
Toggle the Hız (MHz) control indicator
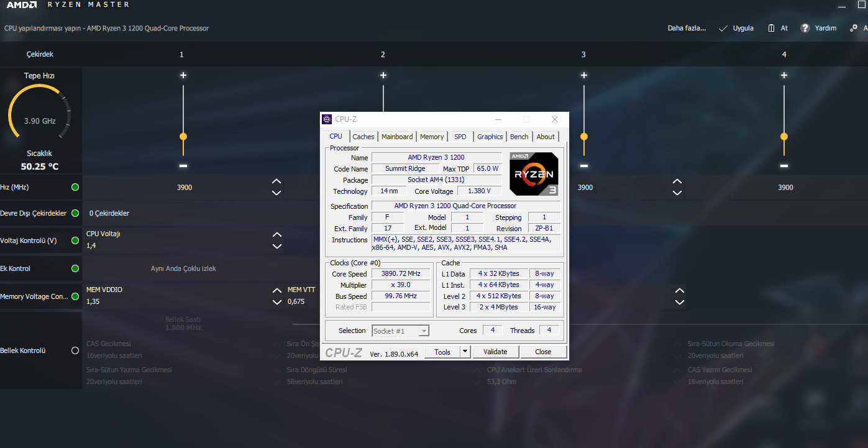click(75, 187)
